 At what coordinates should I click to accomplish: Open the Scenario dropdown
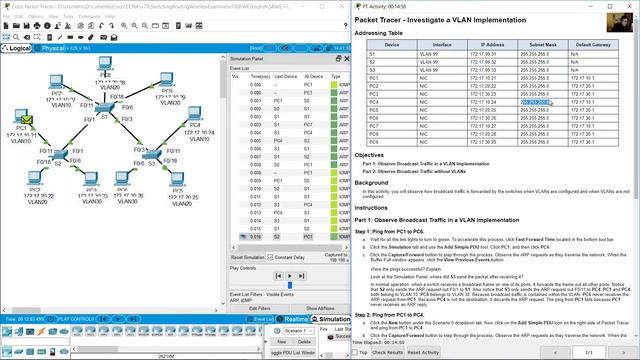(299, 331)
